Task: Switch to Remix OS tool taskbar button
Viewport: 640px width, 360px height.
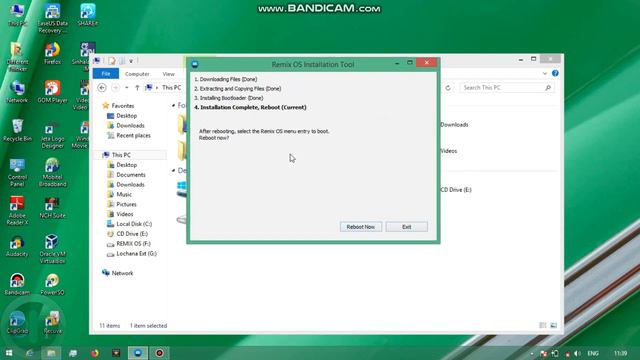Action: click(x=138, y=353)
